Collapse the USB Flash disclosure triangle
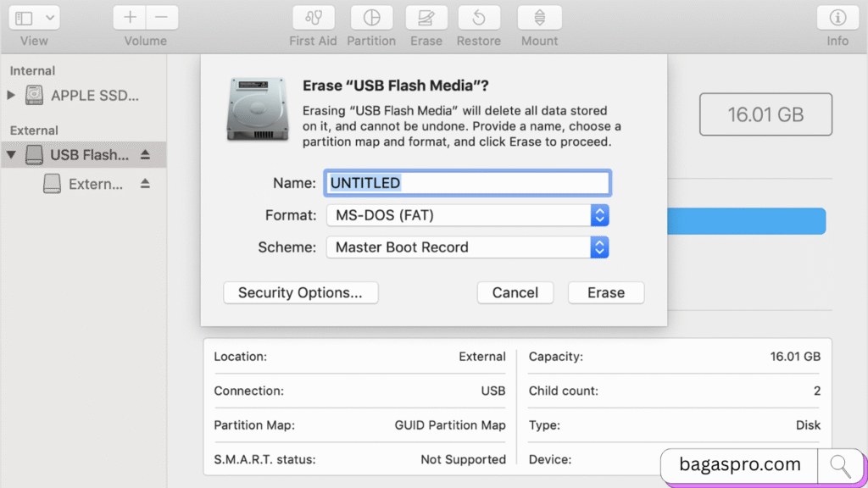 [x=11, y=155]
